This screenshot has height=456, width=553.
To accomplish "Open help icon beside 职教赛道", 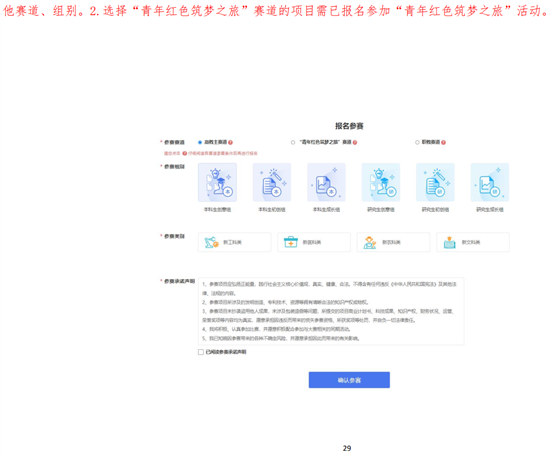I will pyautogui.click(x=443, y=142).
